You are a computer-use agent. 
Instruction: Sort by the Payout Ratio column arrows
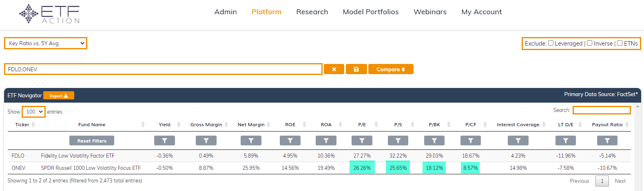(627, 125)
